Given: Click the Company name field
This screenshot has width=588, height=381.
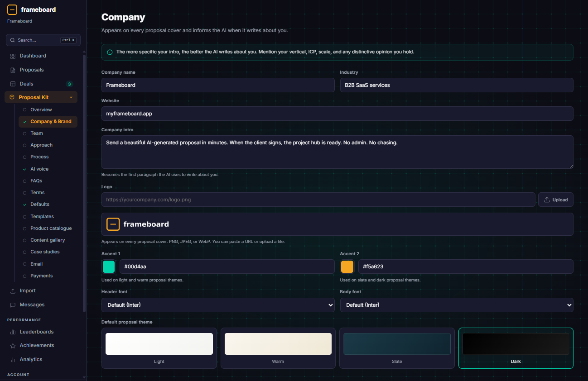Looking at the screenshot, I should 218,85.
